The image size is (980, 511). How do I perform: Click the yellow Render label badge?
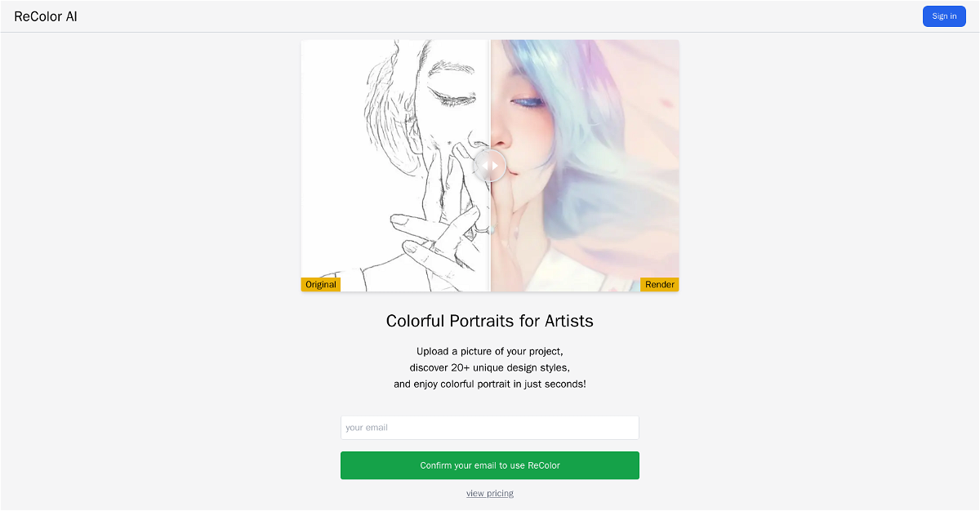pos(660,284)
